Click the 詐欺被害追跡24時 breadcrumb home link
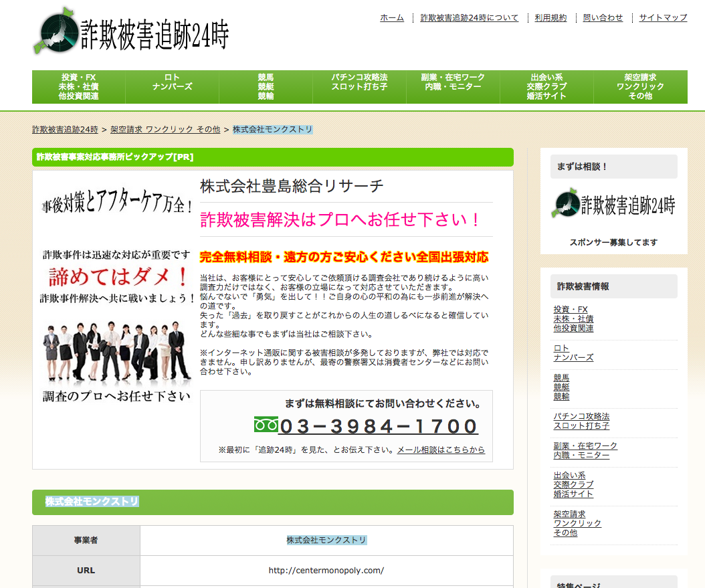 click(x=65, y=130)
